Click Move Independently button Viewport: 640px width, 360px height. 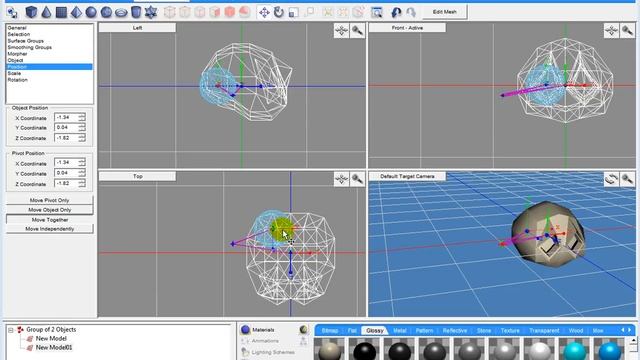[49, 229]
